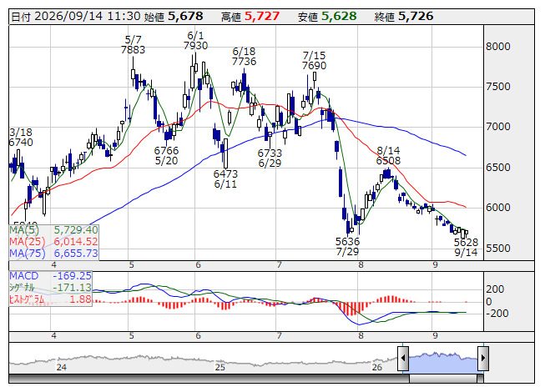Click the 5636 7/29 low label
545x392 pixels.
point(347,246)
